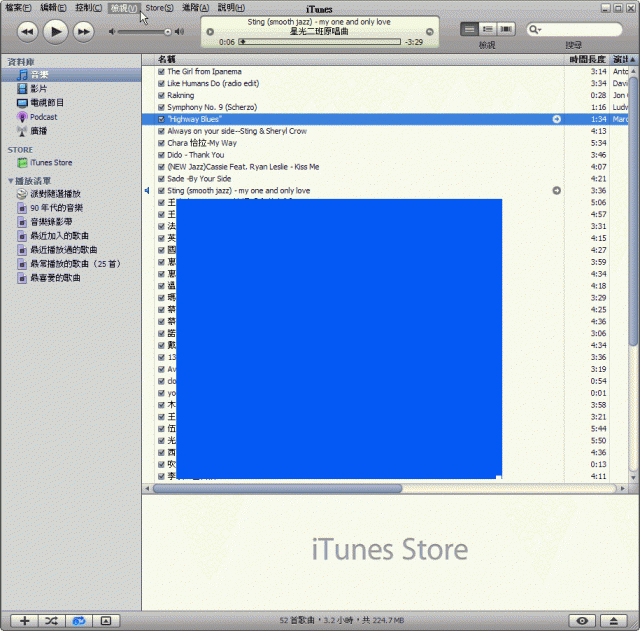Open the 控制(C) menu
The image size is (640, 631).
point(89,7)
